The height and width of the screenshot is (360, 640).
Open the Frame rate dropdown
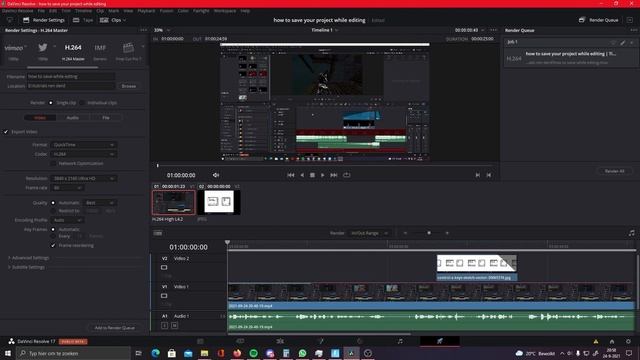[x=67, y=188]
